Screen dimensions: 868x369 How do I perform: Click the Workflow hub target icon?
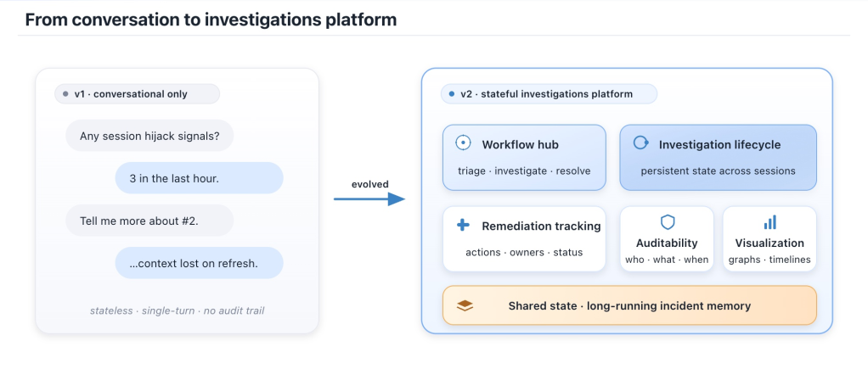463,143
